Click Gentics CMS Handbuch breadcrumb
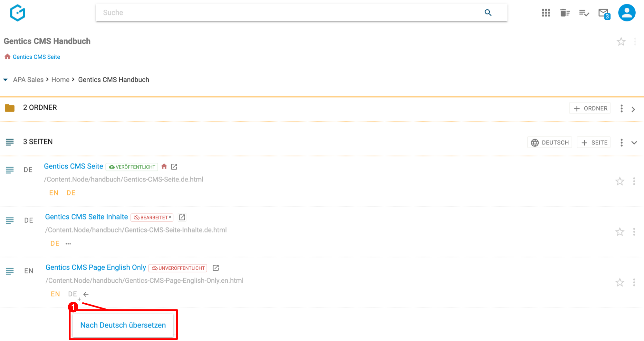Viewport: 644px width, 341px height. pos(113,80)
